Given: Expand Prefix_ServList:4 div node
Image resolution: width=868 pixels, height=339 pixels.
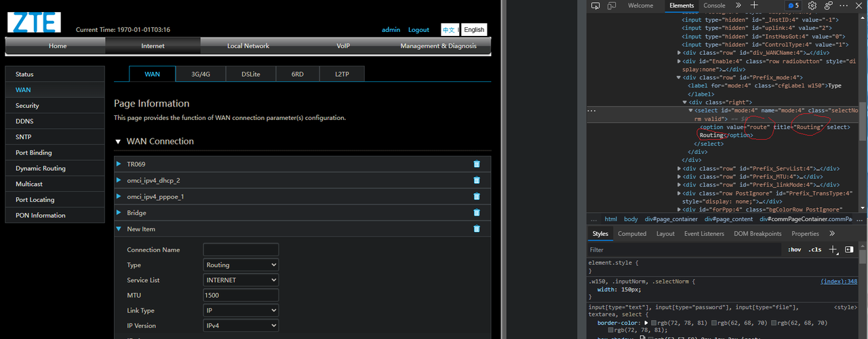Looking at the screenshot, I should tap(679, 169).
